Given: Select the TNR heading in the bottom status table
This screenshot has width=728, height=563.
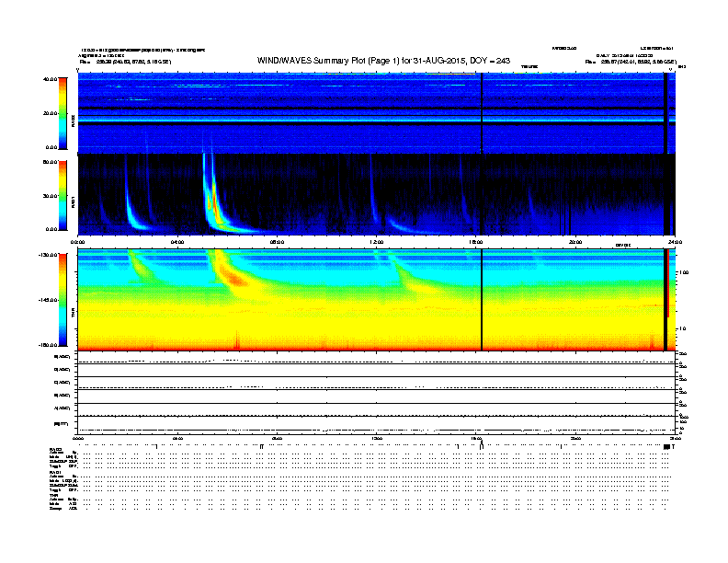Looking at the screenshot, I should (53, 495).
